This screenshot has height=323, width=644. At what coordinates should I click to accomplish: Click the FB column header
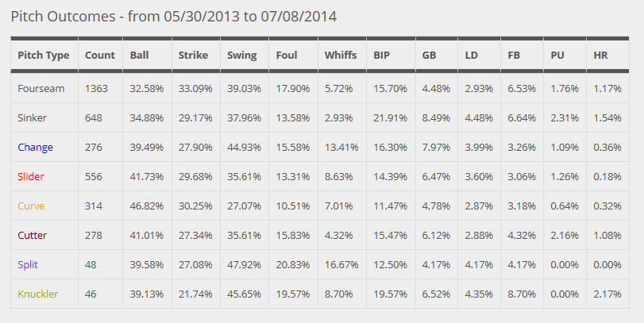coord(514,56)
